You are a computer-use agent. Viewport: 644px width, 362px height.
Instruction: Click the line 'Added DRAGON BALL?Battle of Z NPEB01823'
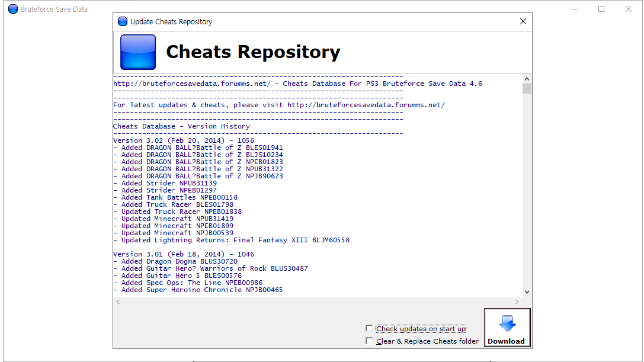pos(198,162)
